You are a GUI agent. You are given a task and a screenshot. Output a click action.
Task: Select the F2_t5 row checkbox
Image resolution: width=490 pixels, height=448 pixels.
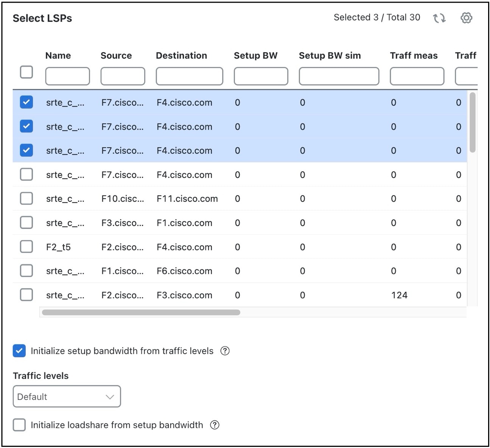click(26, 247)
